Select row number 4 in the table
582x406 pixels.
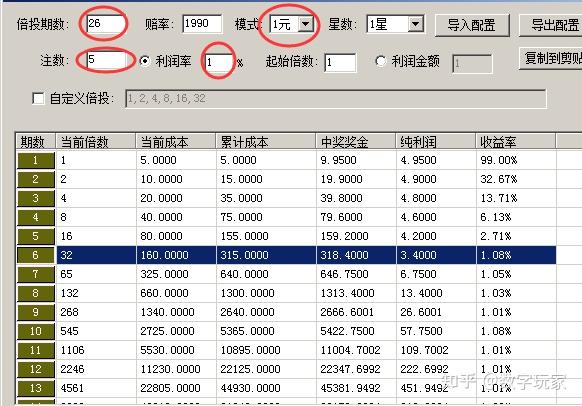tap(36, 217)
